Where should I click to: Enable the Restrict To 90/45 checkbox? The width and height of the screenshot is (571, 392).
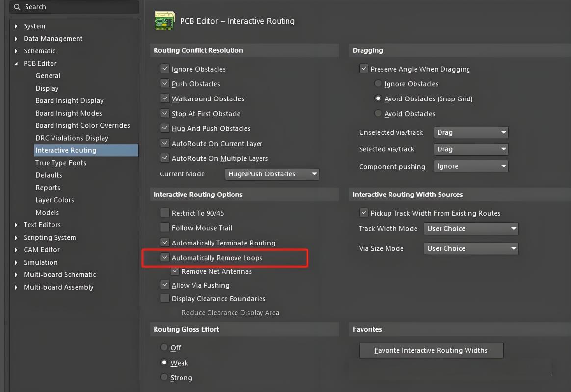(x=165, y=213)
